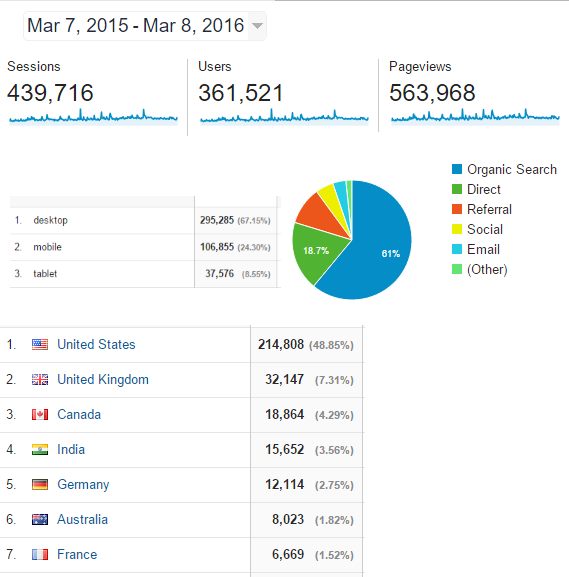Screen dimensions: 569x577
Task: Click the desktop value 295,285
Action: click(x=217, y=220)
